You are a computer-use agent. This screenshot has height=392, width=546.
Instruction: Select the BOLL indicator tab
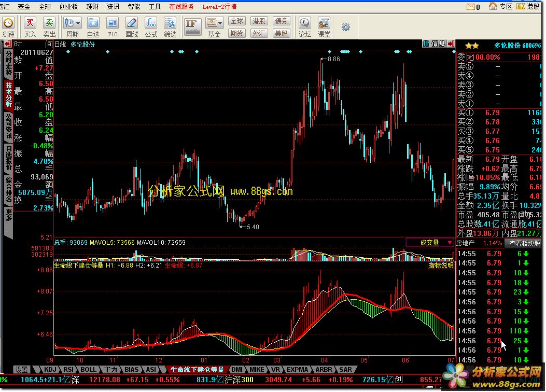(x=88, y=369)
